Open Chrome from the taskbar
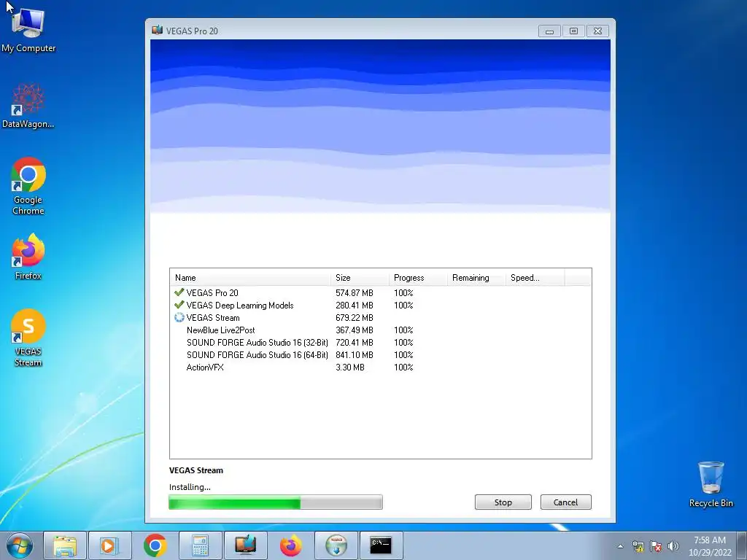 pos(155,545)
